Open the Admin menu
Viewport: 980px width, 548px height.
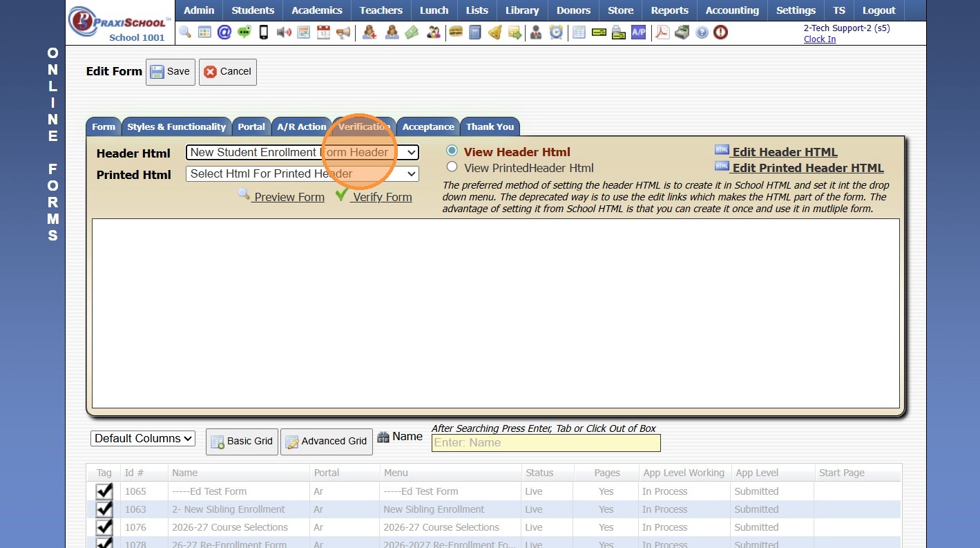point(199,10)
